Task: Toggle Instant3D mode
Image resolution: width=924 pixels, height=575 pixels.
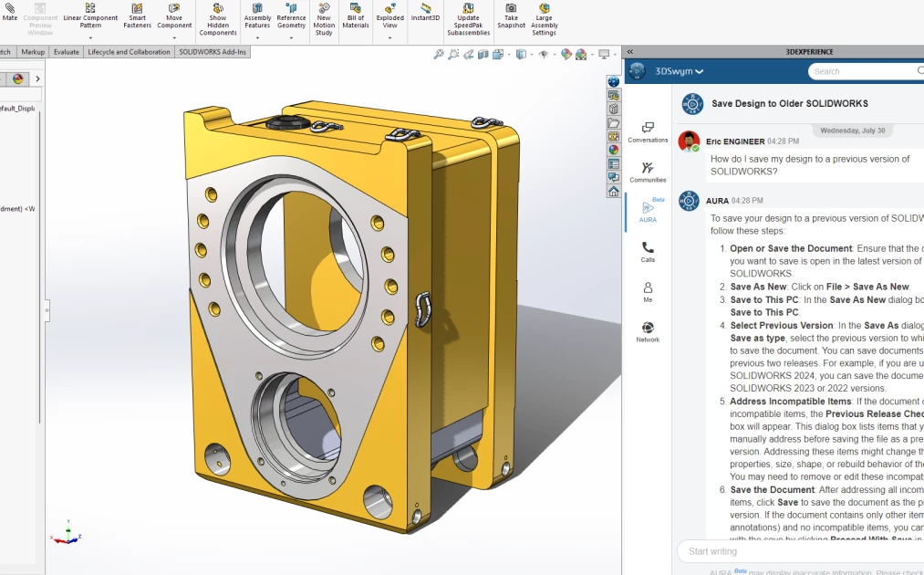Action: [425, 13]
